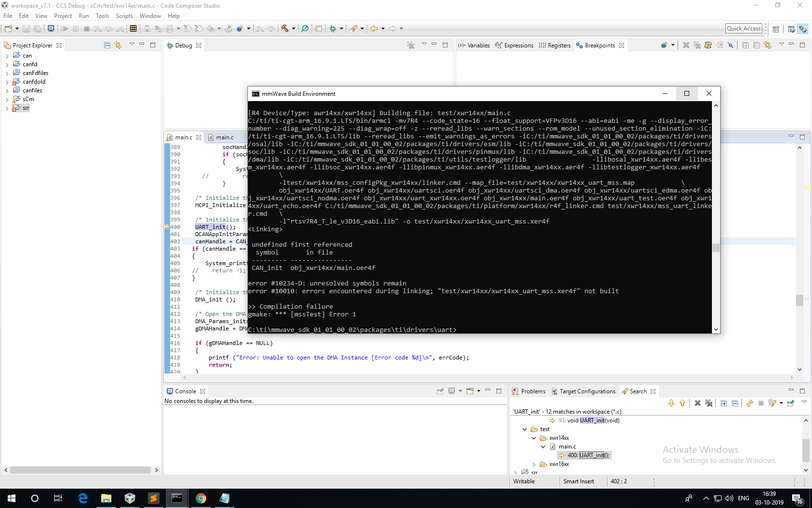
Task: Click the mmWave console scroll down arrow
Action: click(x=716, y=329)
